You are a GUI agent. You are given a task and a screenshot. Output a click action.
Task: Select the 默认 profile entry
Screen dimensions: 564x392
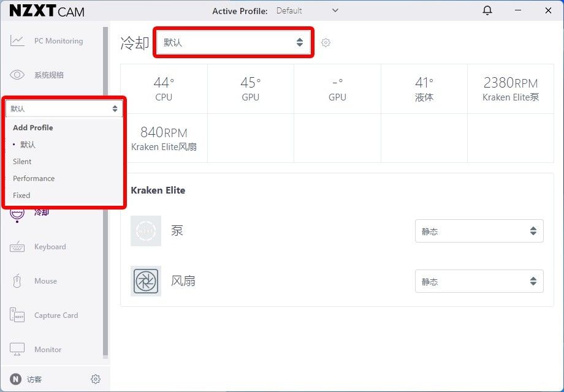[28, 145]
